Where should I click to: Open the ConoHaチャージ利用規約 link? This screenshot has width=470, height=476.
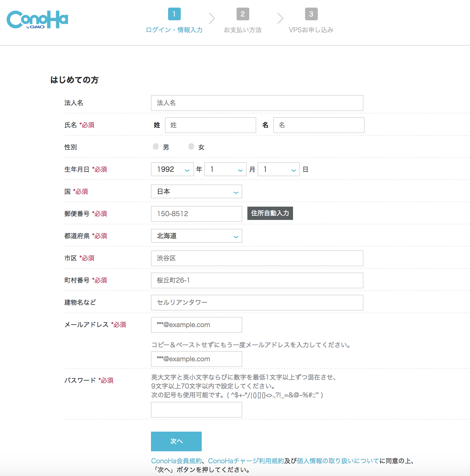tap(246, 461)
